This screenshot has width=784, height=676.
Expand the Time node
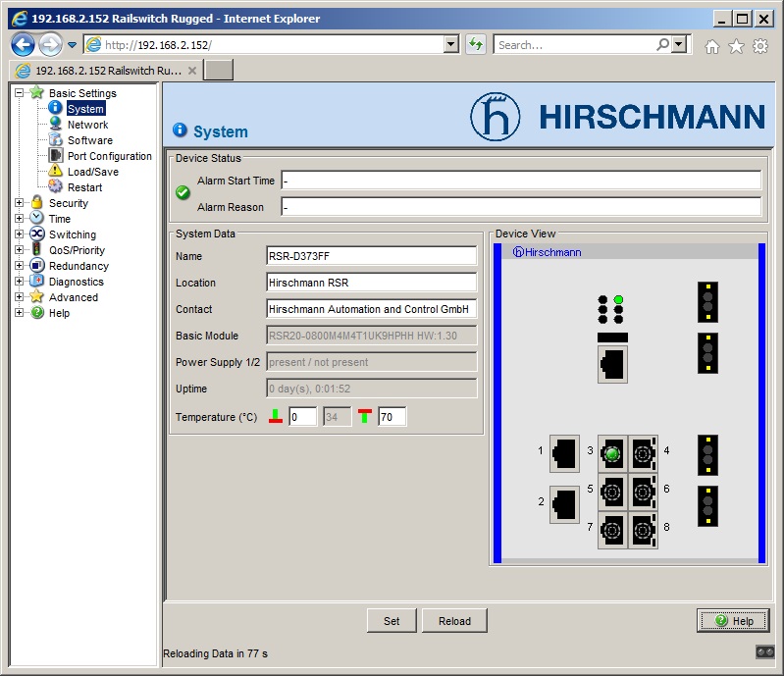pos(19,219)
